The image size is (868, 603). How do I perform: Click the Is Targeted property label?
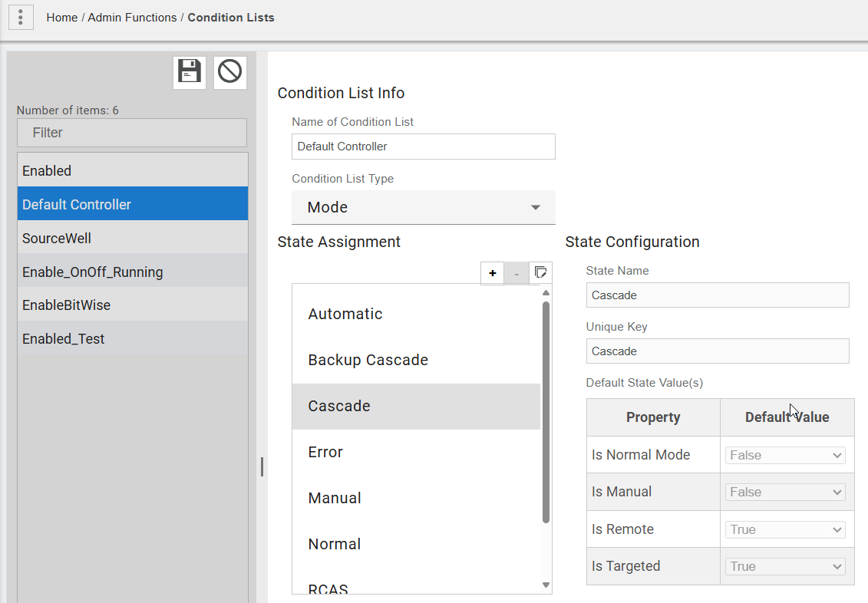click(625, 566)
